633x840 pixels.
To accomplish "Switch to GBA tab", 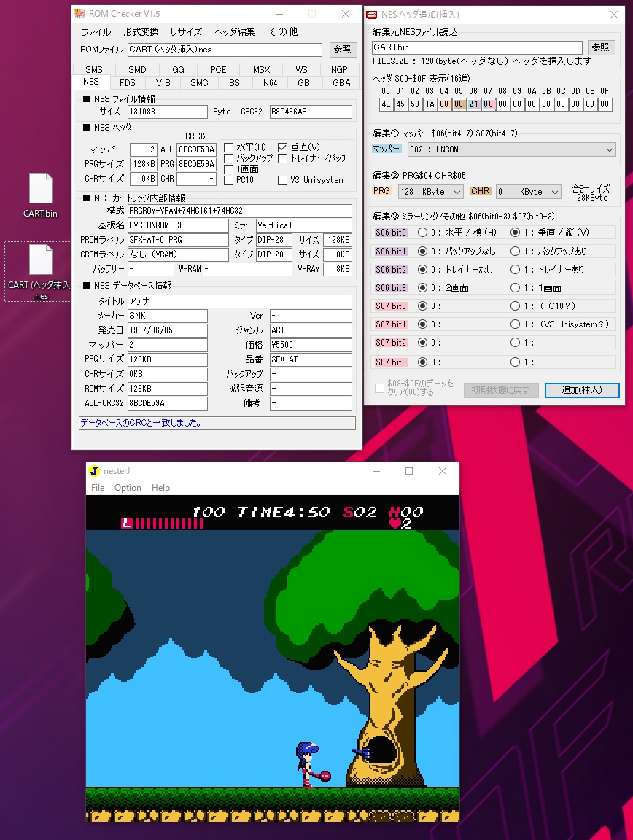I will pyautogui.click(x=341, y=83).
